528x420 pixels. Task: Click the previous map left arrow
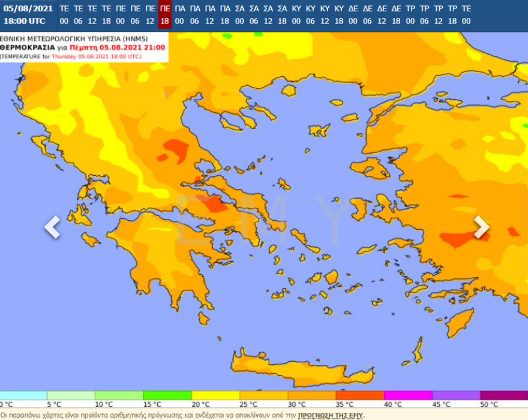click(52, 227)
